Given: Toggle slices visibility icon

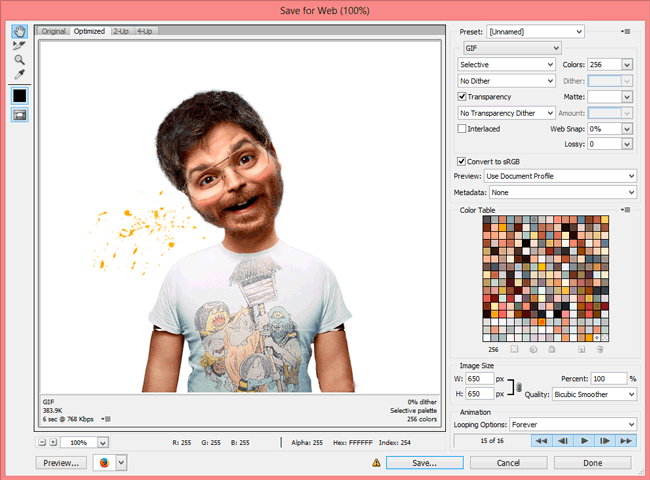Looking at the screenshot, I should (x=19, y=115).
